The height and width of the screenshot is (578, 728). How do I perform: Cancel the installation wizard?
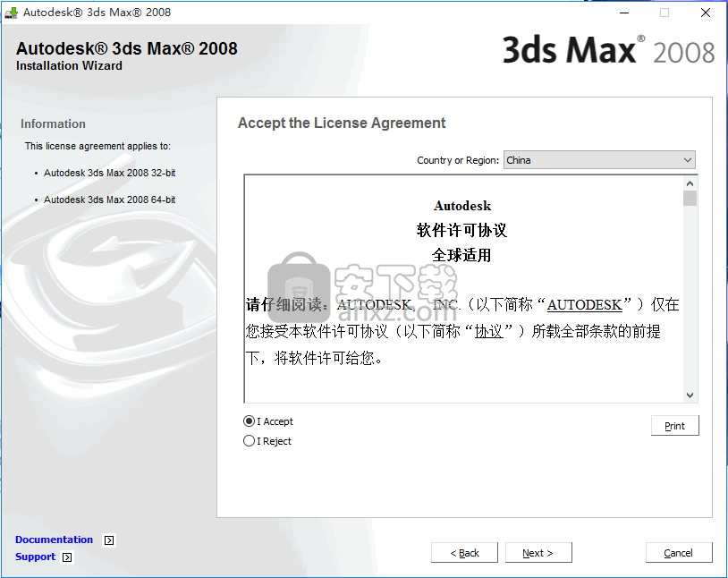[x=678, y=553]
